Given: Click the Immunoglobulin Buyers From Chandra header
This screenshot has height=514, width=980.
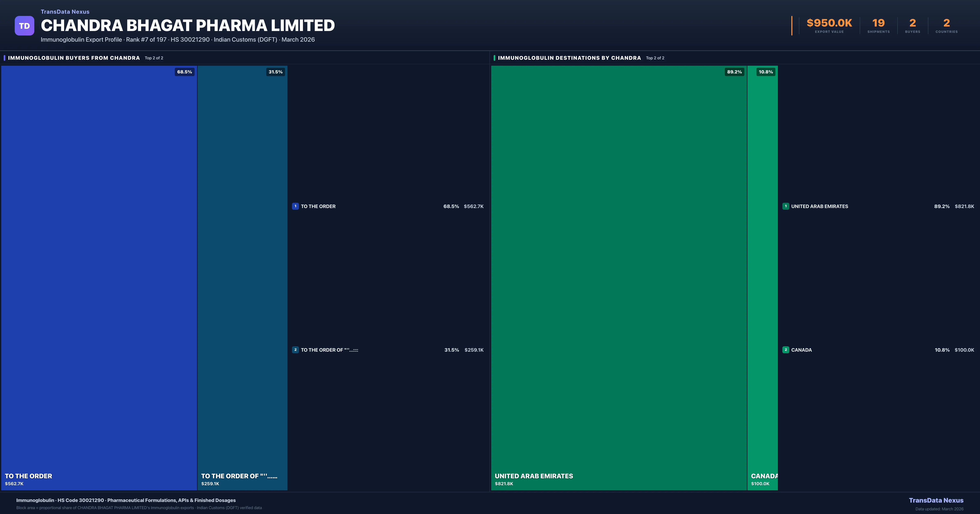Looking at the screenshot, I should coord(74,58).
